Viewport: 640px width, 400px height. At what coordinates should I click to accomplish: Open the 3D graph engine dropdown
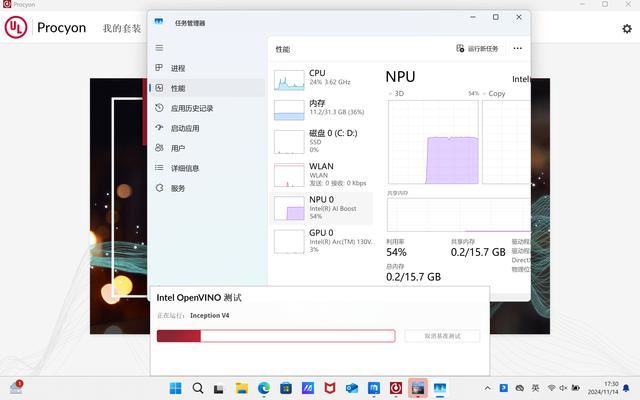tap(392, 93)
